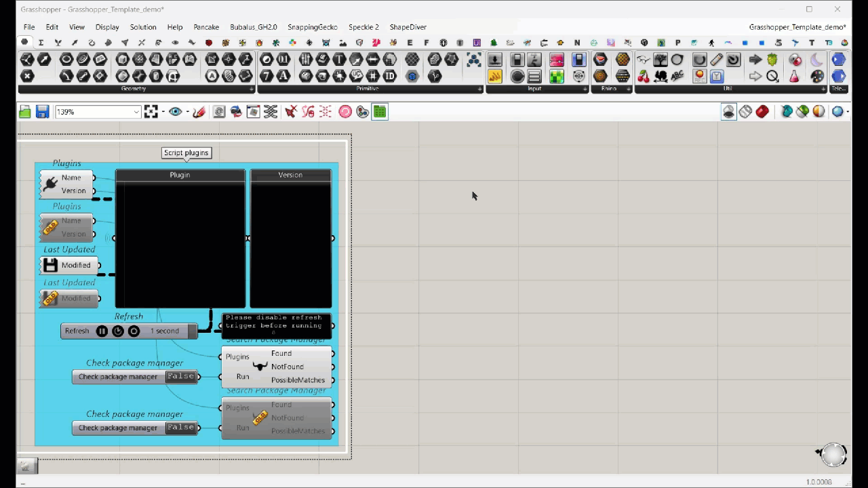Pause the Refresh trigger
The height and width of the screenshot is (488, 868).
click(x=102, y=331)
